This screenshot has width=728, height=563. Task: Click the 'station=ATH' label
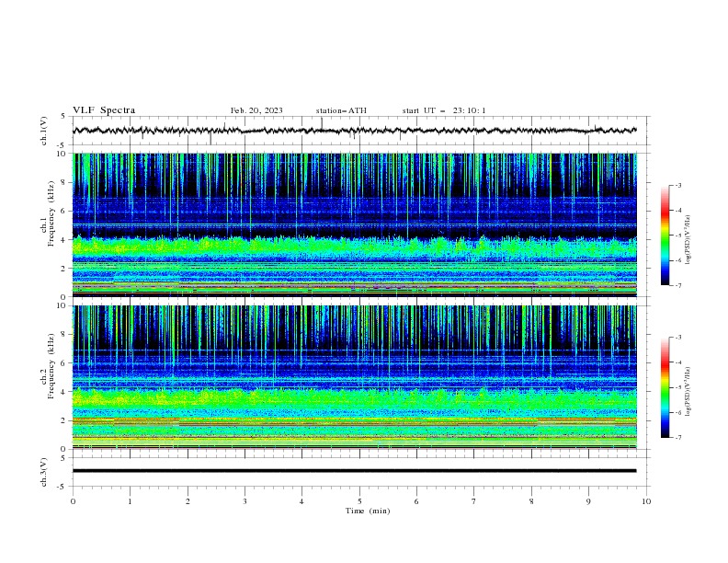[341, 110]
